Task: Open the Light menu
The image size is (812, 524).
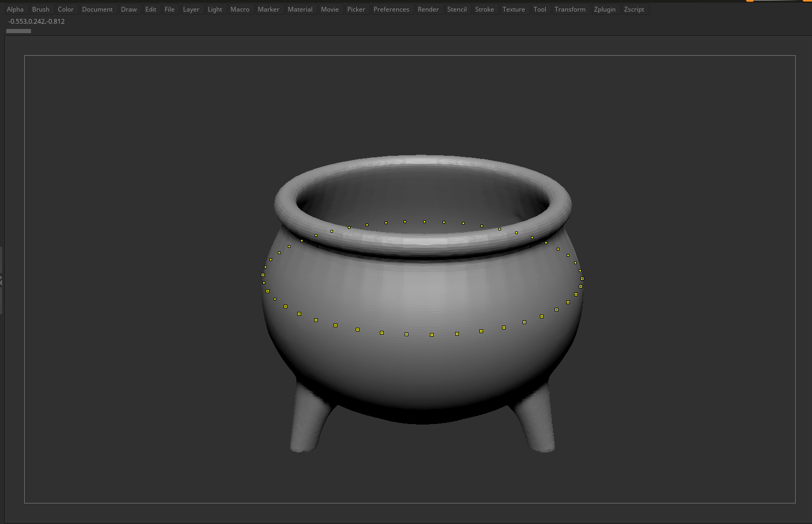Action: (215, 9)
